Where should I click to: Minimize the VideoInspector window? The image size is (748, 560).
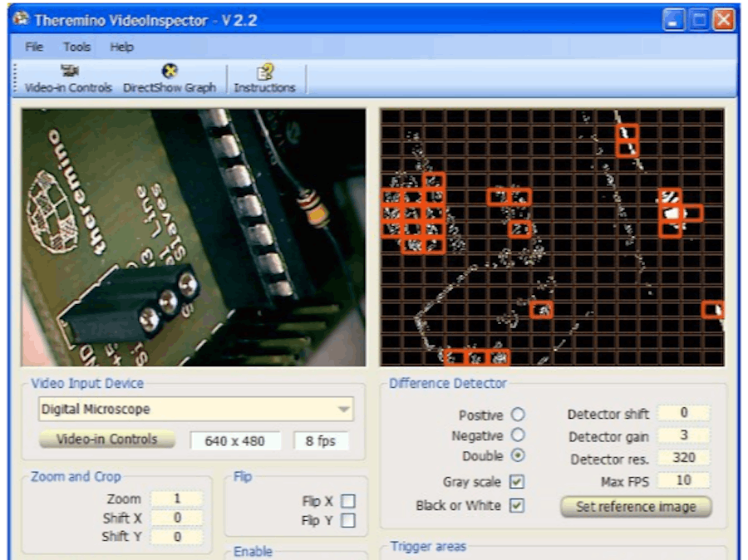tap(673, 20)
